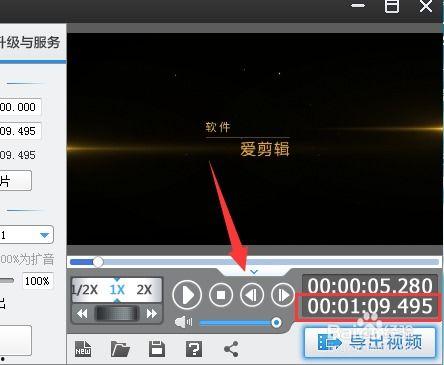Open the 升级与服务 tab
The width and height of the screenshot is (444, 365).
coord(30,43)
